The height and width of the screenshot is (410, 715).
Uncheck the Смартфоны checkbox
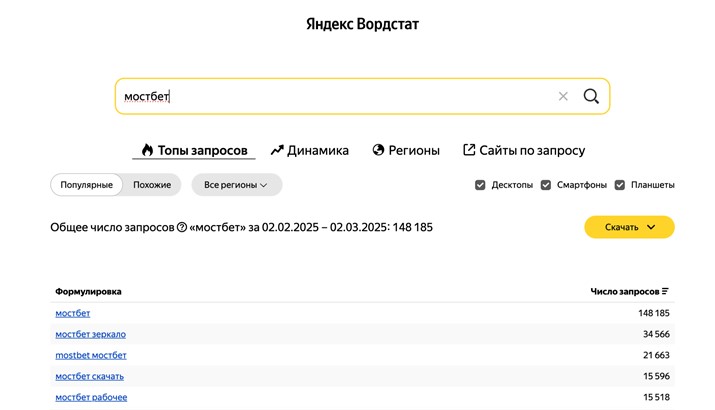[x=545, y=185]
